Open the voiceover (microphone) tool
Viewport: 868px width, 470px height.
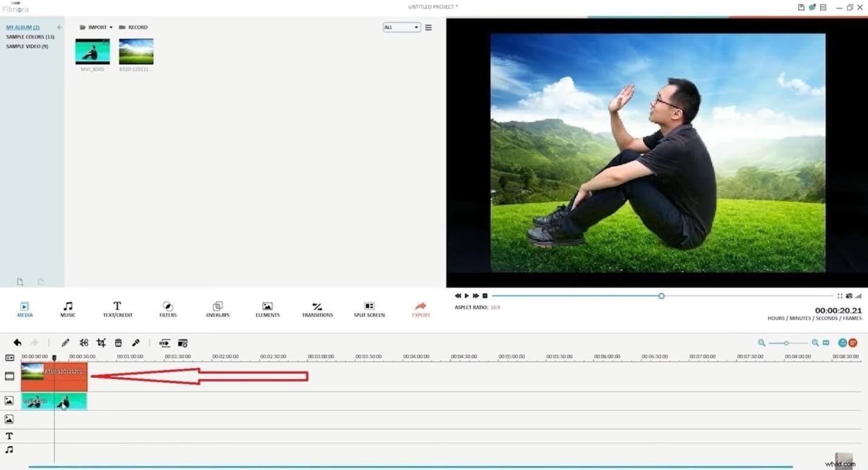pyautogui.click(x=135, y=343)
